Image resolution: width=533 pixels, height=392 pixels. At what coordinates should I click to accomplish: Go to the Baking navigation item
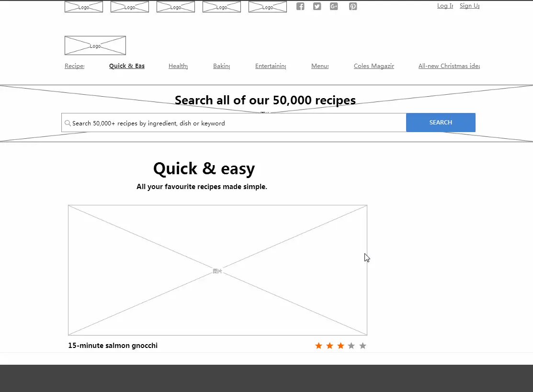pos(222,66)
